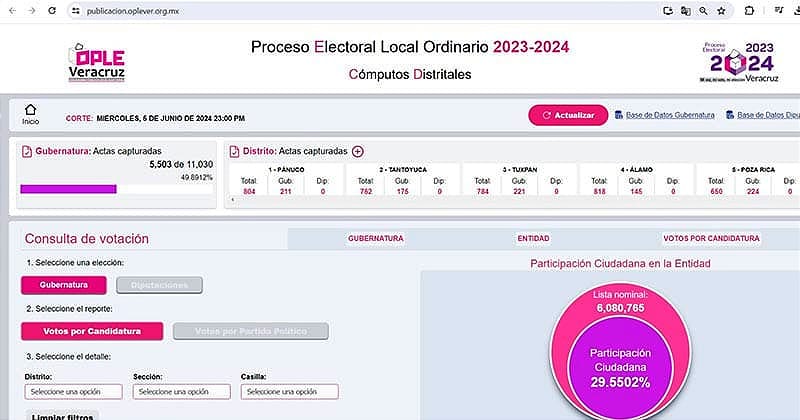Viewport: 800px width, 420px height.
Task: Open Base de Datos Gubernatura link
Action: (x=668, y=116)
